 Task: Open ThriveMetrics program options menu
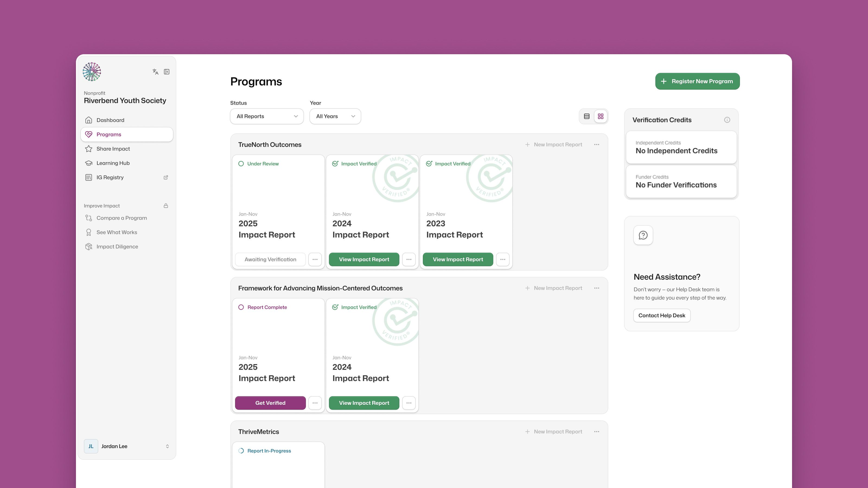(597, 432)
